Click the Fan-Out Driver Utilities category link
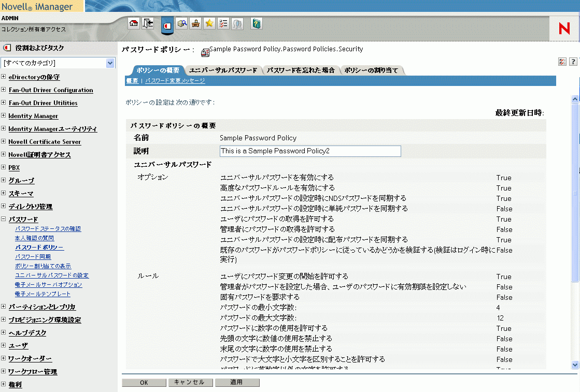580x392 pixels. coord(43,103)
